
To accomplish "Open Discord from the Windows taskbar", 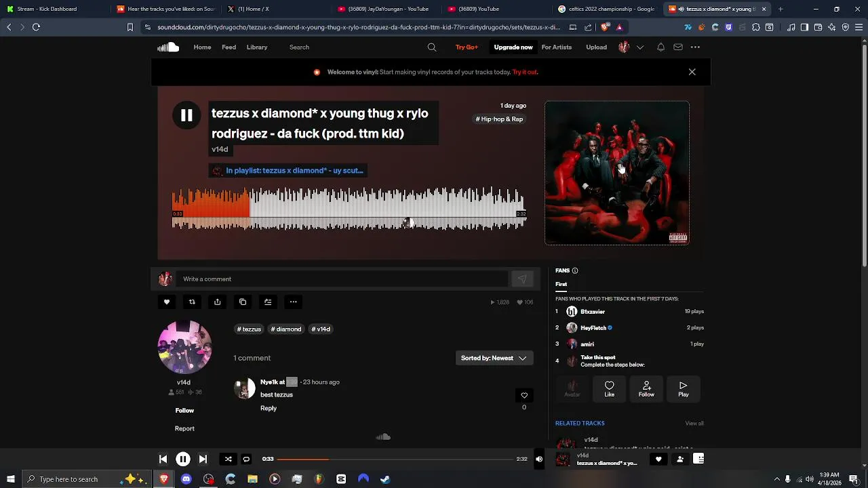I will 186,479.
